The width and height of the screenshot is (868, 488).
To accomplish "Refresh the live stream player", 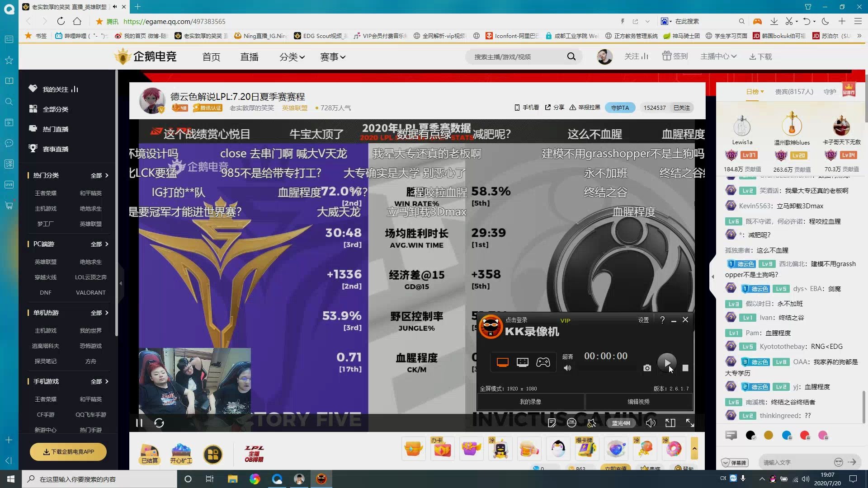I will [x=159, y=423].
